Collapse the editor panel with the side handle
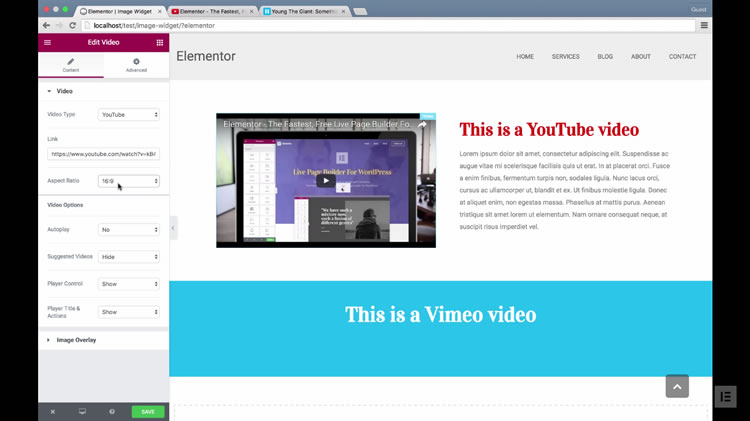This screenshot has width=750, height=421. [173, 228]
